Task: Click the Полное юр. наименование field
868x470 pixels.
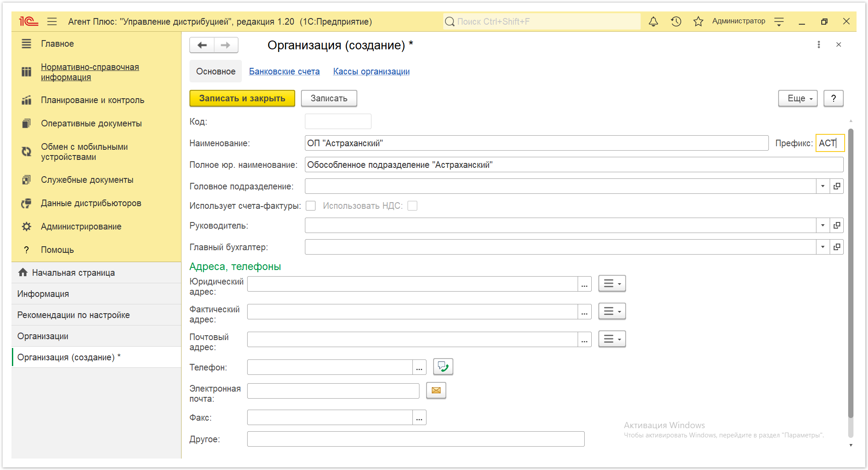Action: tap(574, 165)
